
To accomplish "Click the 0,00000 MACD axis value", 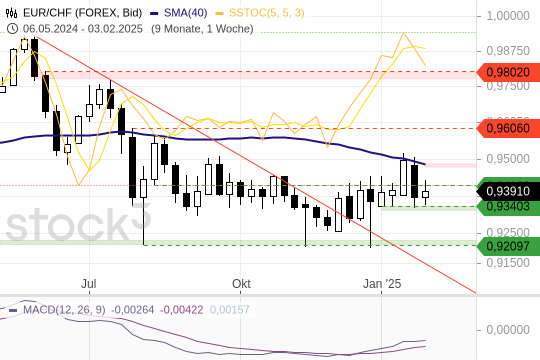I will [508, 330].
